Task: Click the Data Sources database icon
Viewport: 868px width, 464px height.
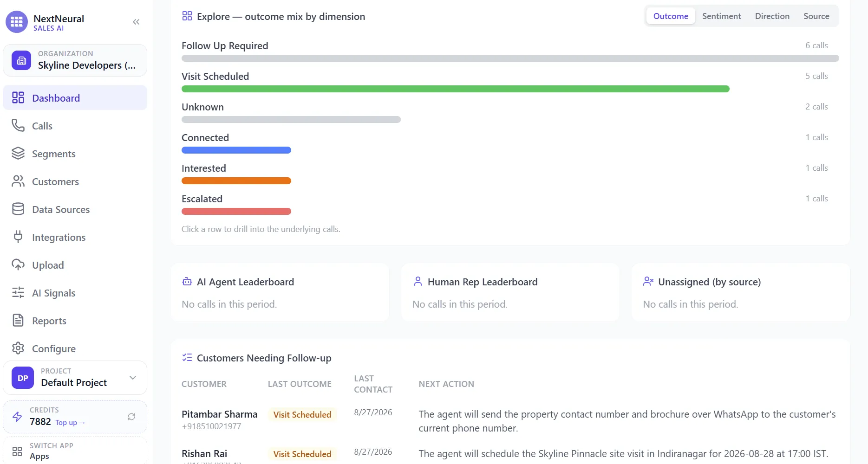Action: point(18,209)
